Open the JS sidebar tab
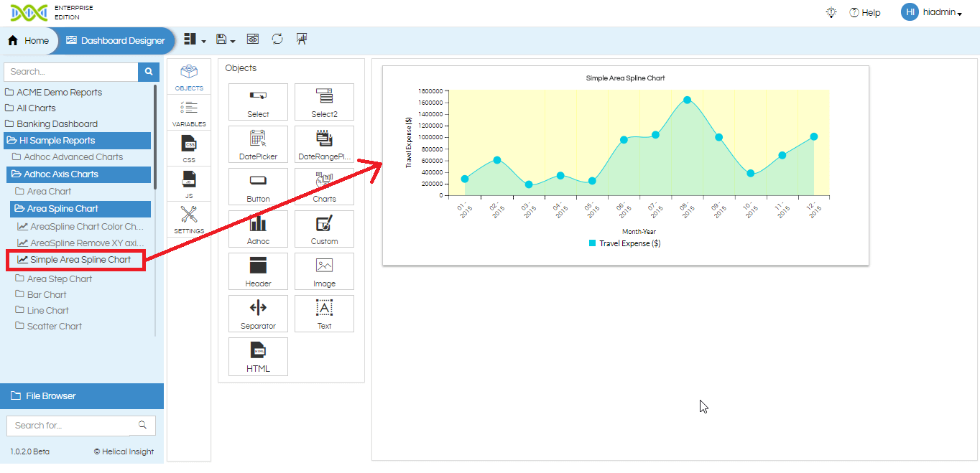 click(189, 184)
